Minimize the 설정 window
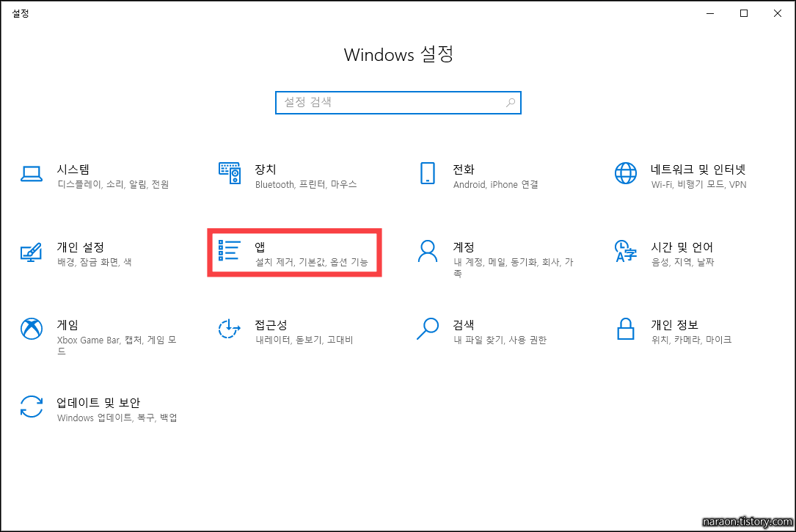Screen dimensions: 796x532 pyautogui.click(x=710, y=14)
